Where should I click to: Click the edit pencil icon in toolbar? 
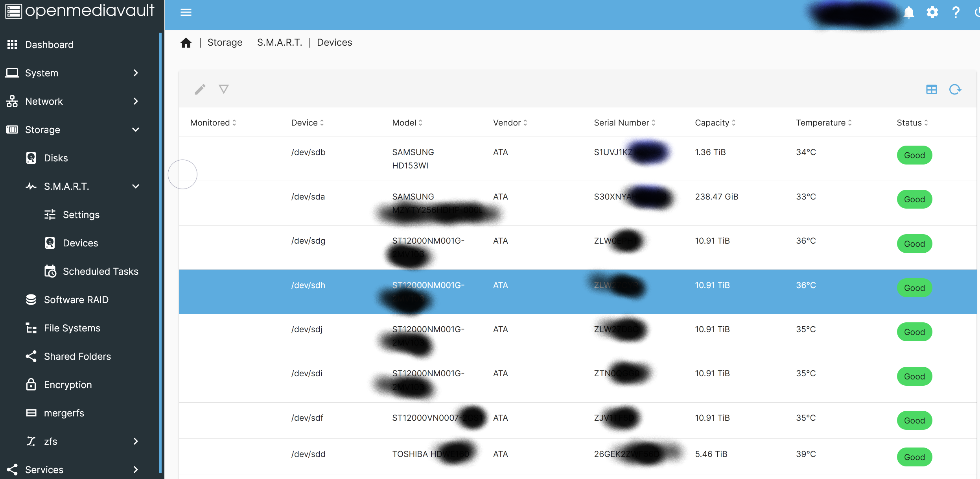coord(200,89)
